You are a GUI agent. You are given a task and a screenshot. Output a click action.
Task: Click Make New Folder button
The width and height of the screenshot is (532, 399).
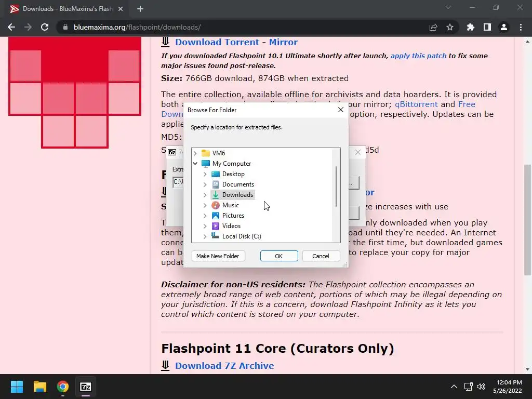tap(218, 256)
